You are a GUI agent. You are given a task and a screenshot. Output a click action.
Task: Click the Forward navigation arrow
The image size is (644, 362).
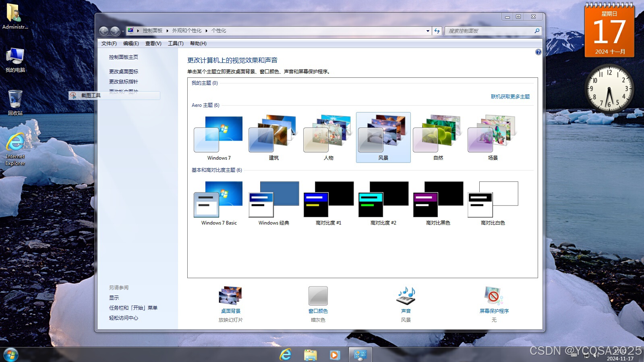[115, 31]
